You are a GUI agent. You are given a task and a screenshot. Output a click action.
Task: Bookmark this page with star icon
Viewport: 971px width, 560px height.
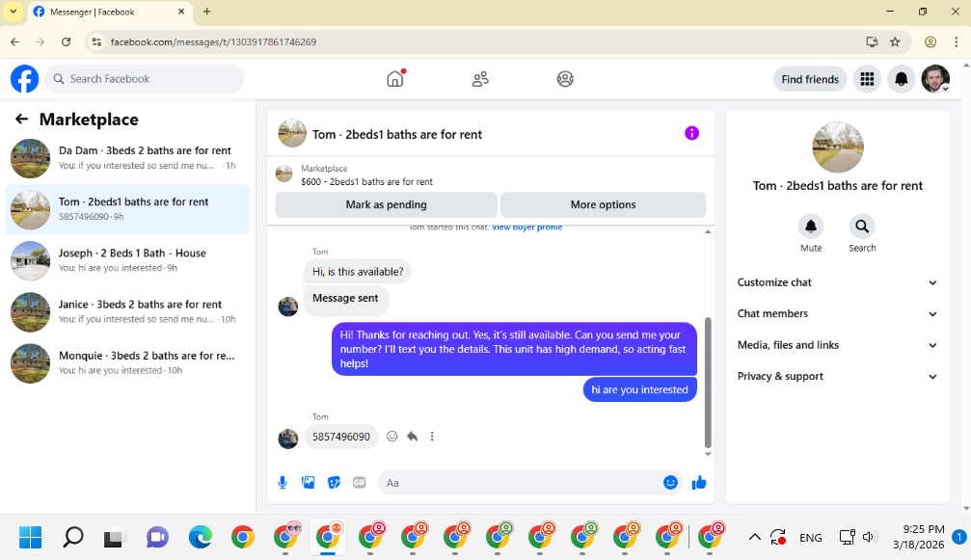tap(895, 42)
